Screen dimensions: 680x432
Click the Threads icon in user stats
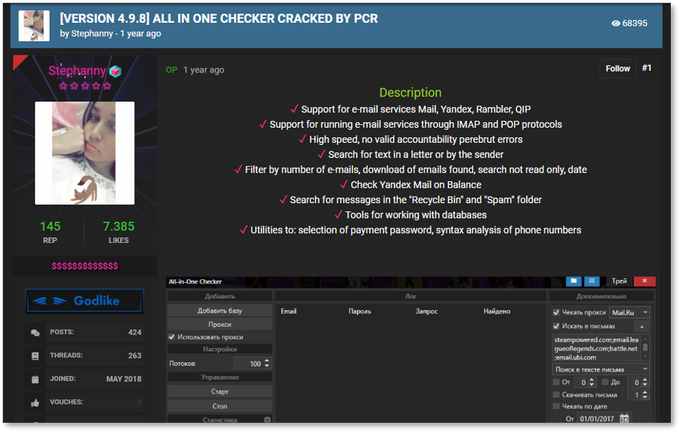coord(36,355)
